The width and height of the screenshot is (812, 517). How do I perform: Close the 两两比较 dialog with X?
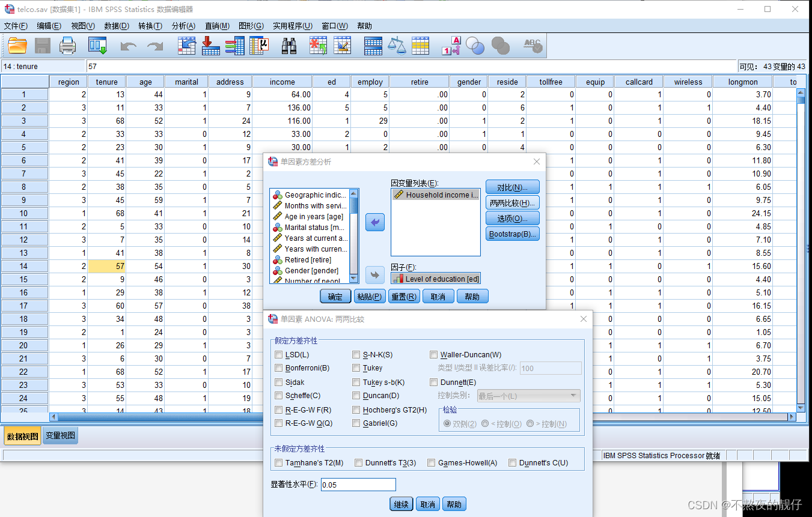[x=583, y=319]
